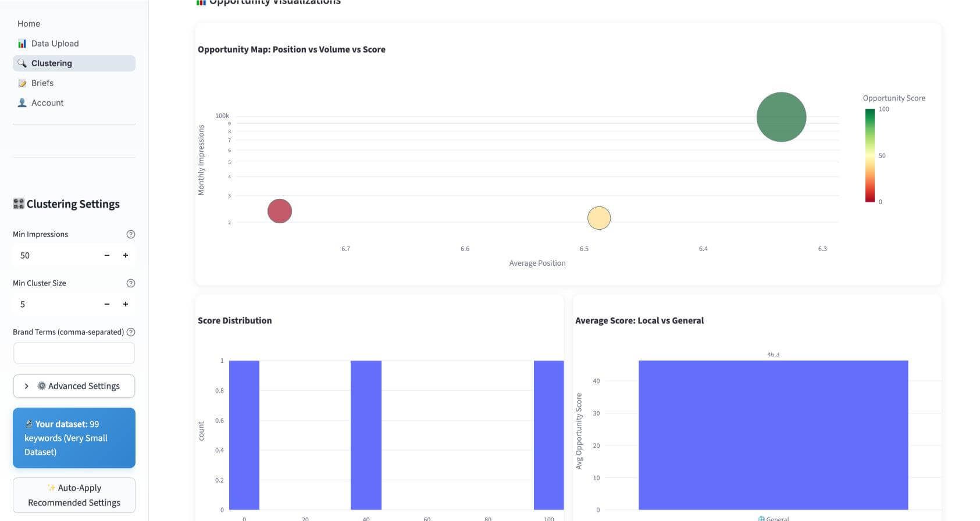Decrease Min Cluster Size with minus button
980x521 pixels.
click(107, 304)
